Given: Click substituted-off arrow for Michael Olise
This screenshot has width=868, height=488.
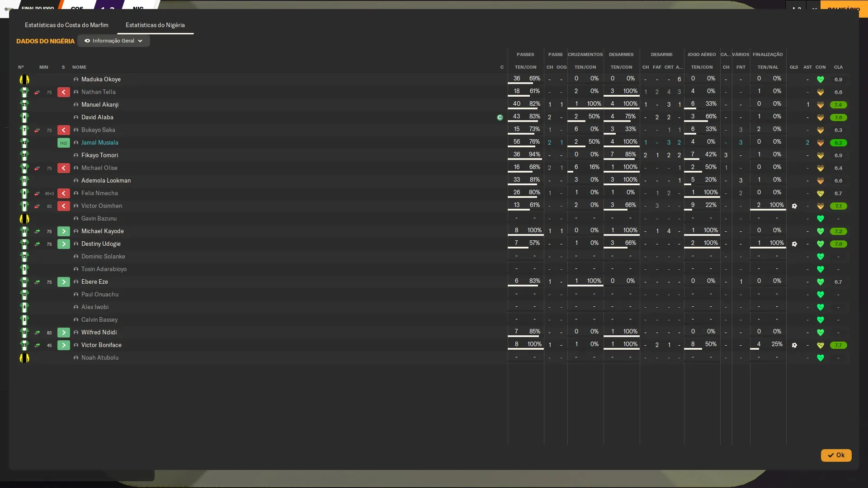Looking at the screenshot, I should pos(63,168).
